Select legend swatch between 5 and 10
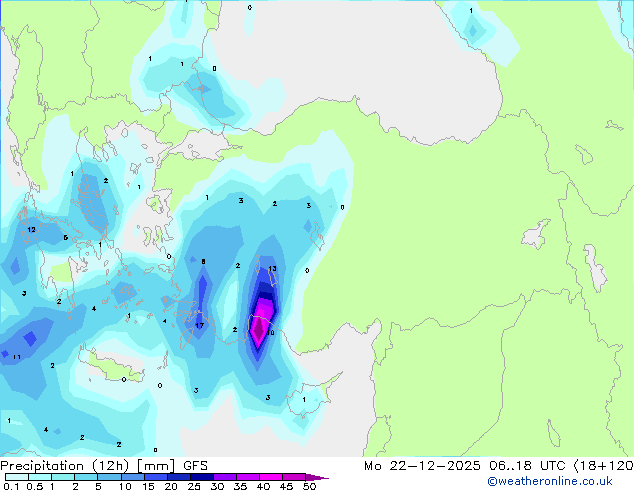Image resolution: width=634 pixels, height=490 pixels. [x=109, y=477]
